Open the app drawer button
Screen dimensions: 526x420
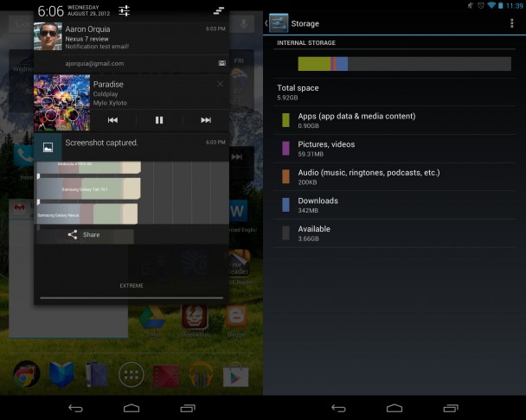click(131, 374)
